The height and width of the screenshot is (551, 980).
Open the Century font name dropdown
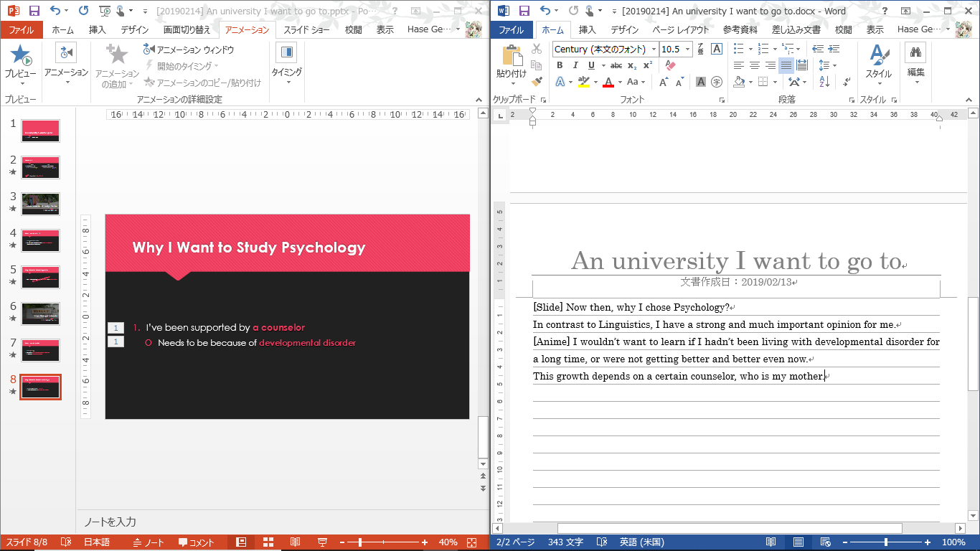coord(654,50)
